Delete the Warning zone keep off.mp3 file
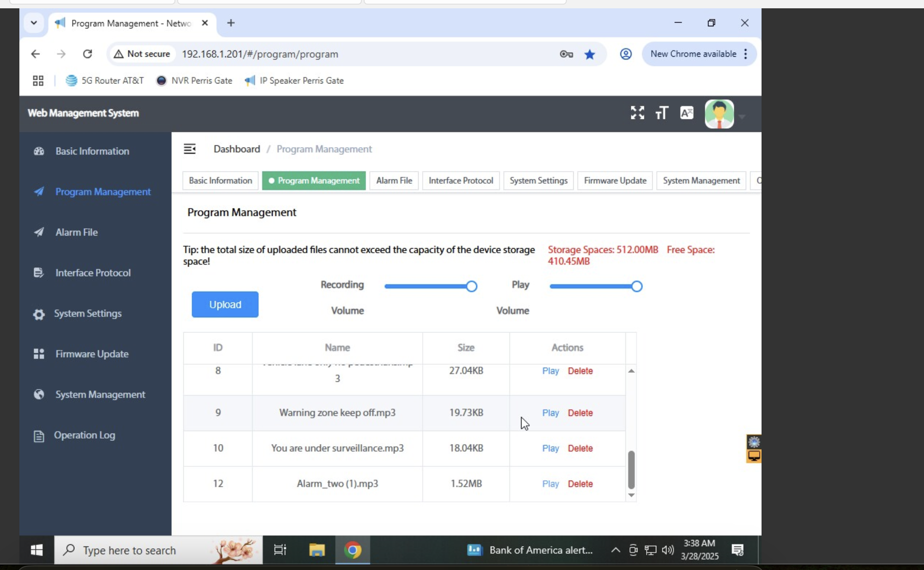 580,413
